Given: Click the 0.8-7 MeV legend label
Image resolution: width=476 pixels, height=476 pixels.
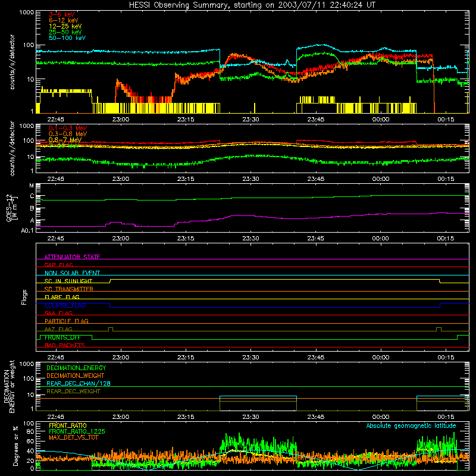Looking at the screenshot, I should (65, 140).
